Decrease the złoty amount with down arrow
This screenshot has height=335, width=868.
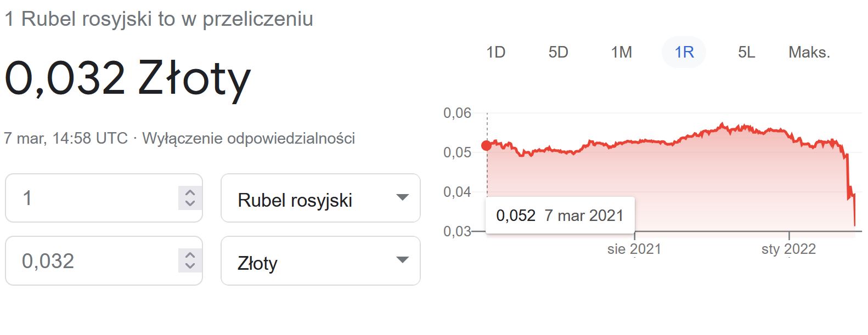(190, 265)
